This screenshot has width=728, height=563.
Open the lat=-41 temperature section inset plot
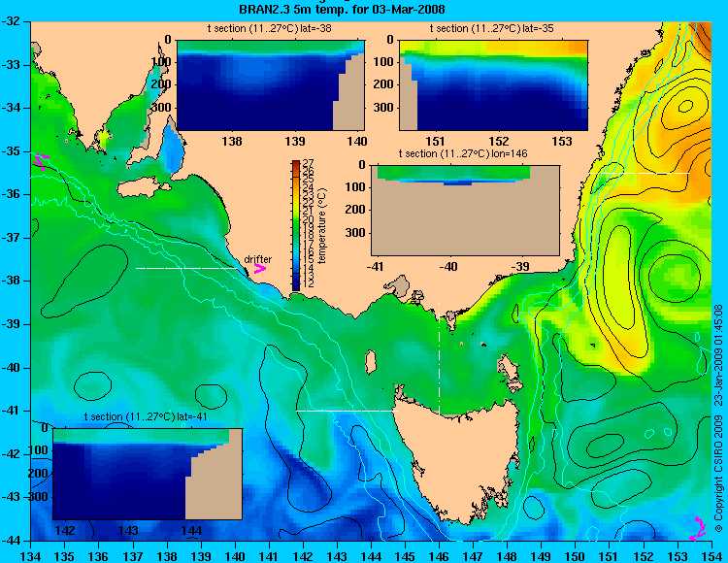point(148,474)
